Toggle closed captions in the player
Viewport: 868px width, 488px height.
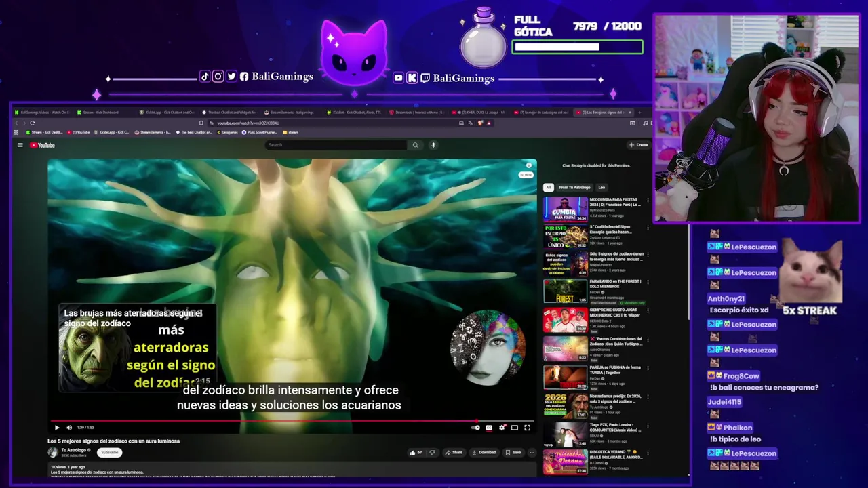(x=489, y=428)
